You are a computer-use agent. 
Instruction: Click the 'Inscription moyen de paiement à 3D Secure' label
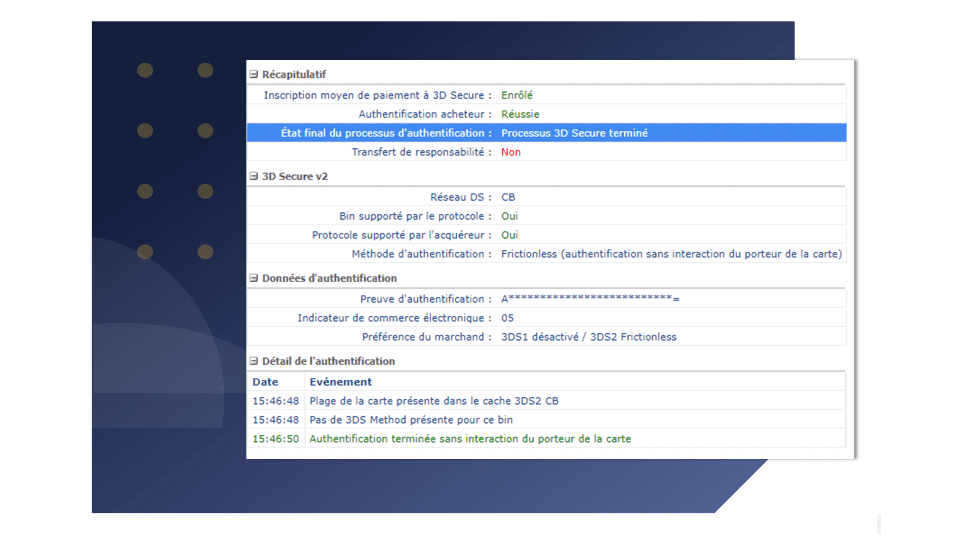(x=377, y=95)
